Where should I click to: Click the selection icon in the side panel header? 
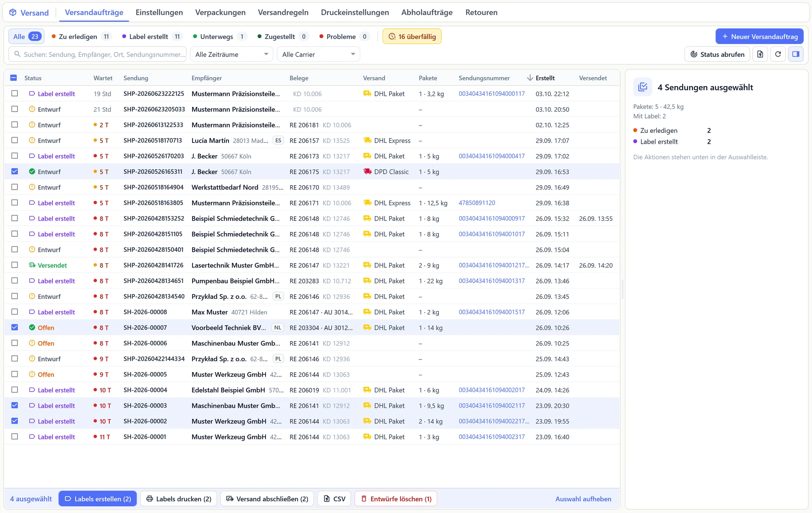(x=643, y=87)
